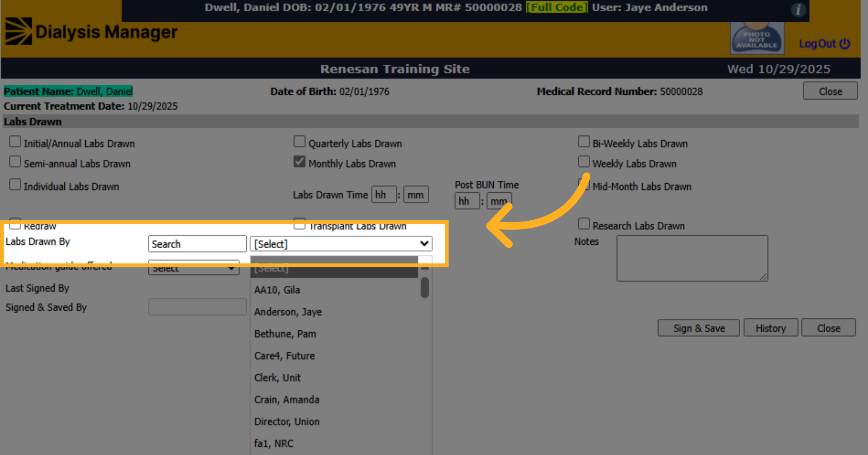Click the Full Code status label
868x455 pixels.
pos(557,8)
